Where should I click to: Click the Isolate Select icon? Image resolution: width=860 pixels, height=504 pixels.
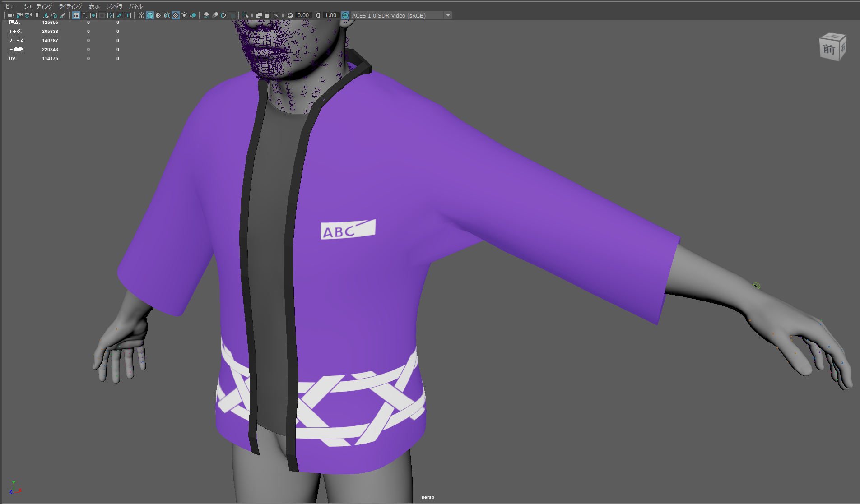click(x=246, y=15)
